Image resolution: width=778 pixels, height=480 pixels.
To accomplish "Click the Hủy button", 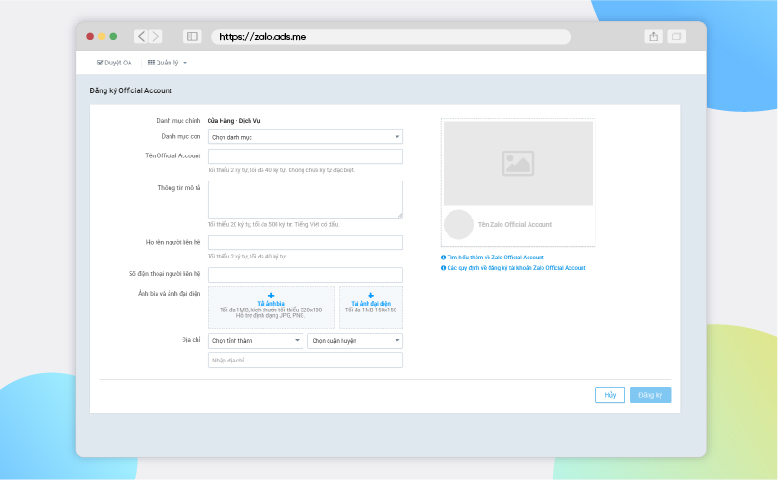I will 610,395.
